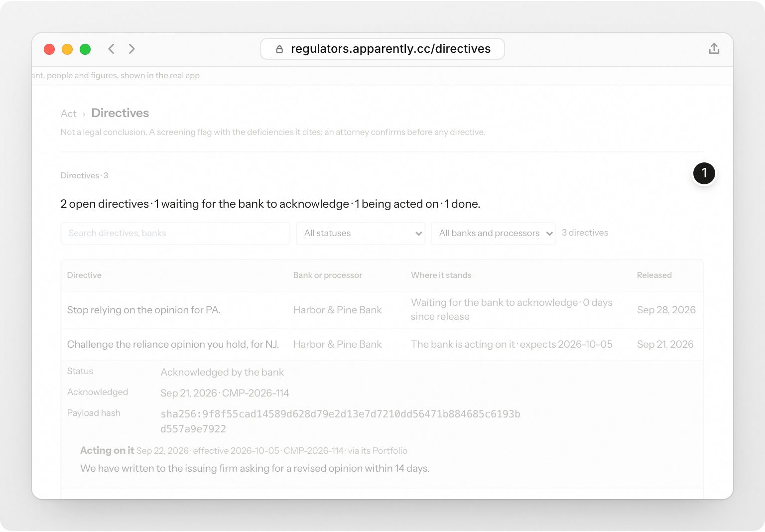This screenshot has width=765, height=532.
Task: Click the Bank or processor column header
Action: click(x=328, y=275)
